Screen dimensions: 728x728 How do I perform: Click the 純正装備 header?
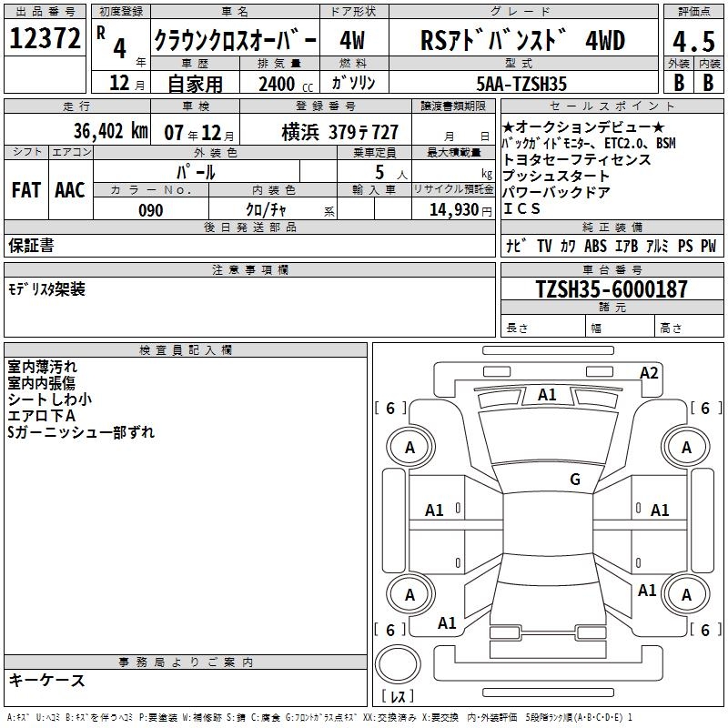[x=612, y=227]
